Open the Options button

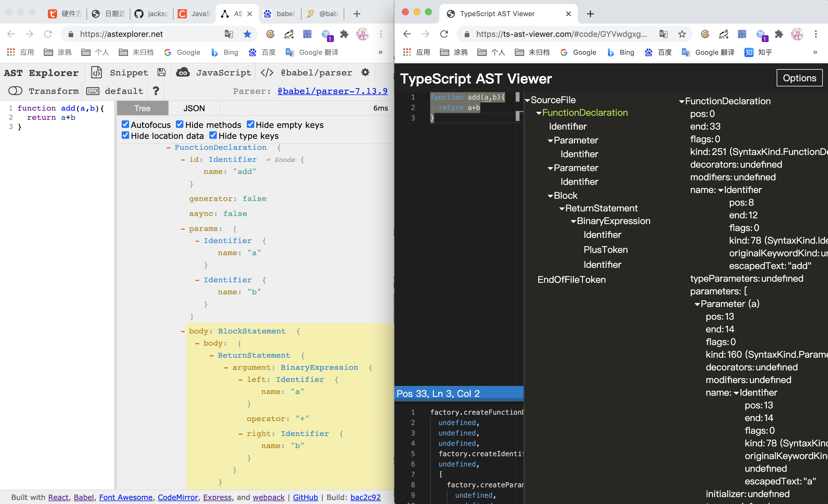click(x=799, y=78)
